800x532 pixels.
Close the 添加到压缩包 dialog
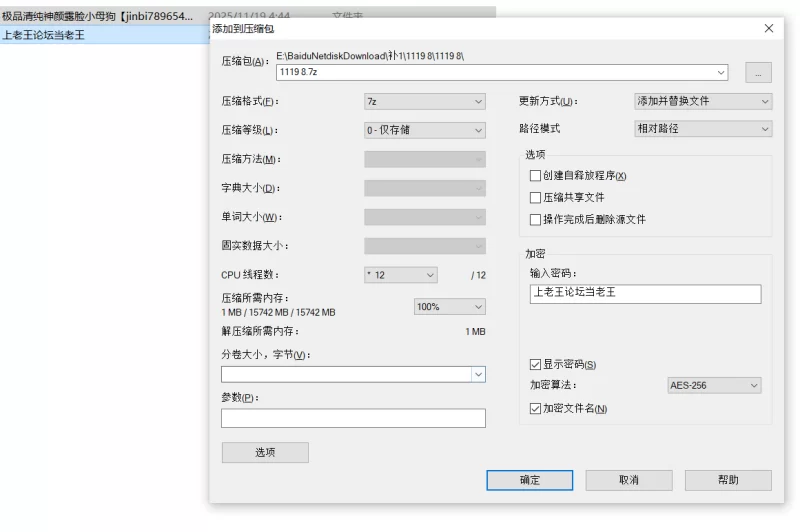pos(768,29)
